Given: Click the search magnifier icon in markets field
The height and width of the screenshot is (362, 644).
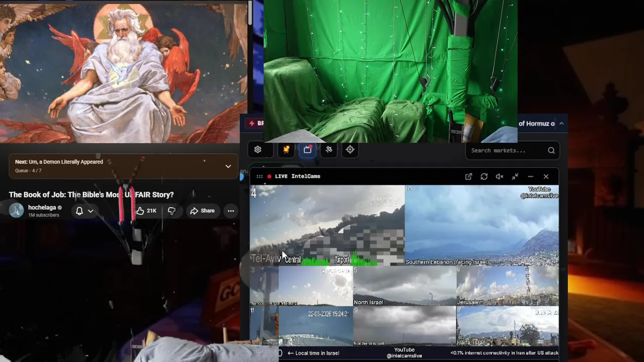Looking at the screenshot, I should pyautogui.click(x=551, y=150).
